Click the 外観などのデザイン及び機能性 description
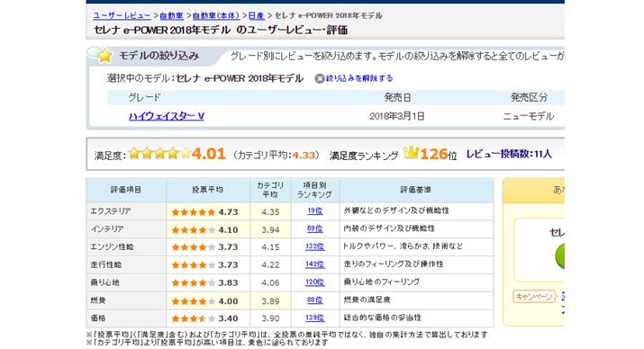This screenshot has height=349, width=644. pos(396,210)
